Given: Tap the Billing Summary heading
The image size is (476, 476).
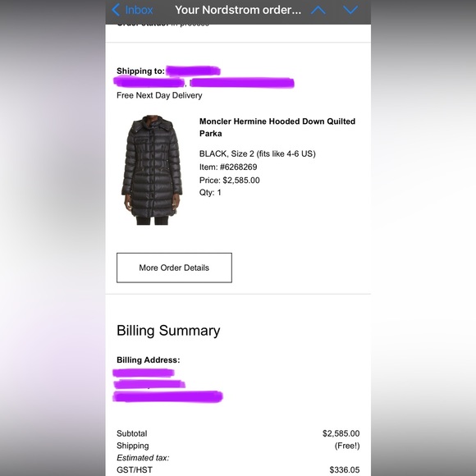Looking at the screenshot, I should pyautogui.click(x=168, y=331).
